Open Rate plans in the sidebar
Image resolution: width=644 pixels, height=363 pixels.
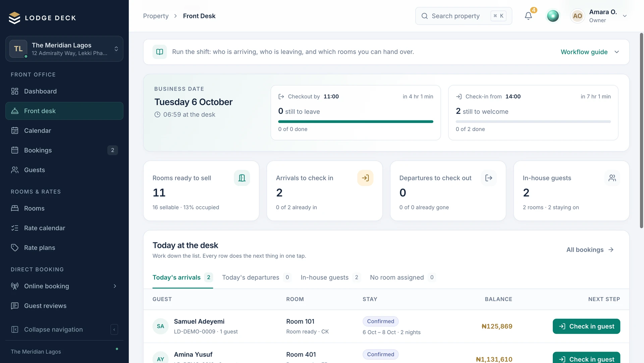pos(64,248)
